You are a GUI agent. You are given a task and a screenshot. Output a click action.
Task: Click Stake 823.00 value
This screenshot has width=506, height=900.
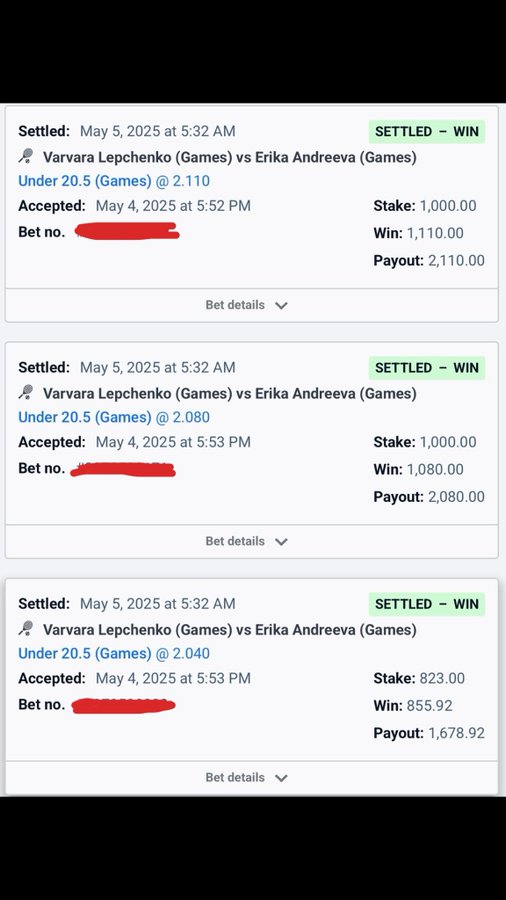[442, 678]
